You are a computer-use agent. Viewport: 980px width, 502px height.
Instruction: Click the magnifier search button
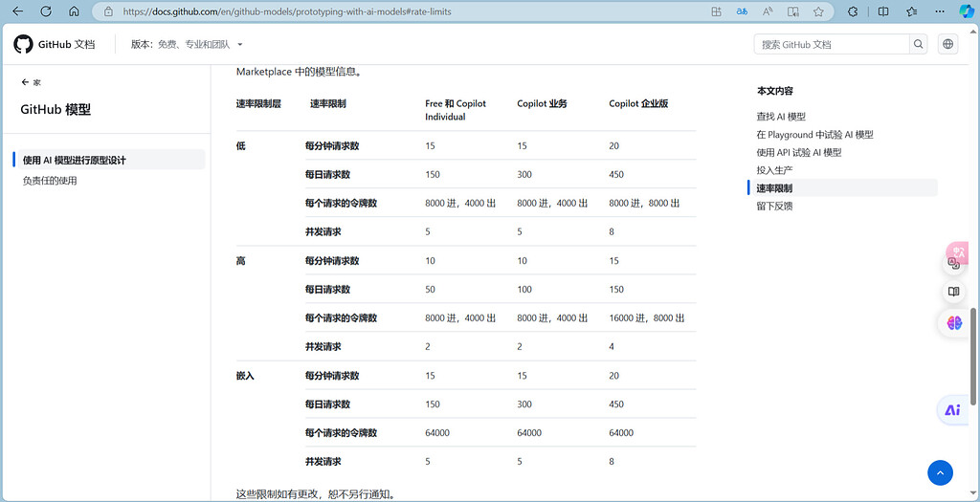click(x=918, y=44)
